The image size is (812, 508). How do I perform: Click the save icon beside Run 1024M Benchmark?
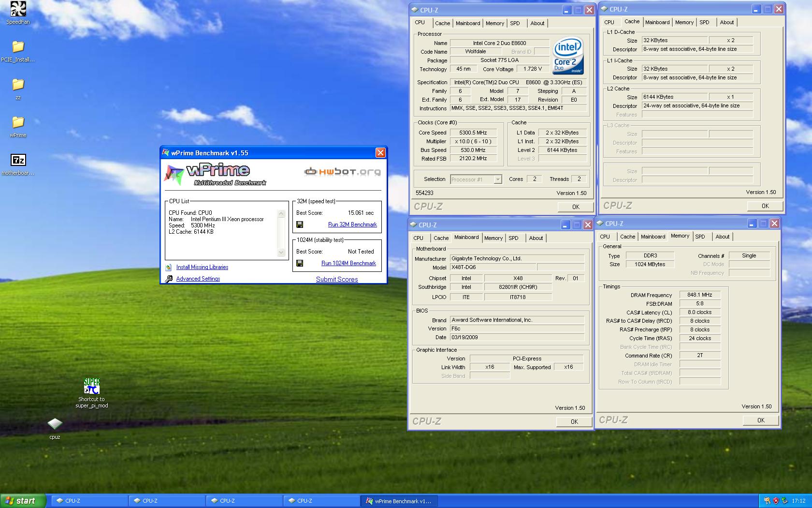(300, 263)
